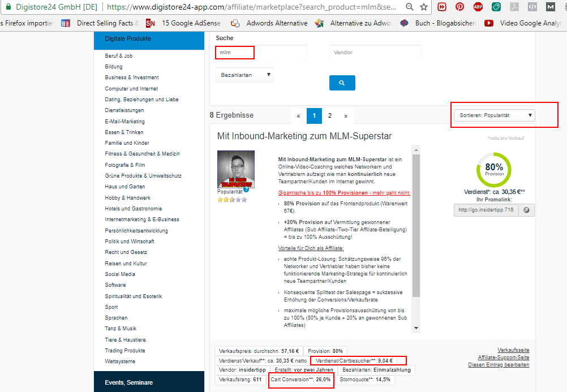Viewport: 567px width, 392px height.
Task: Click the 80% Provision circular gauge
Action: [494, 170]
